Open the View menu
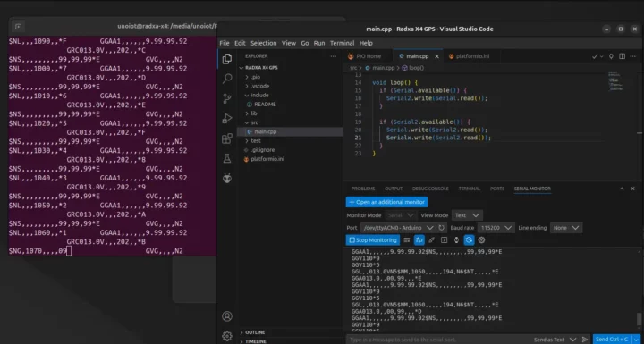This screenshot has height=344, width=644. (x=289, y=43)
